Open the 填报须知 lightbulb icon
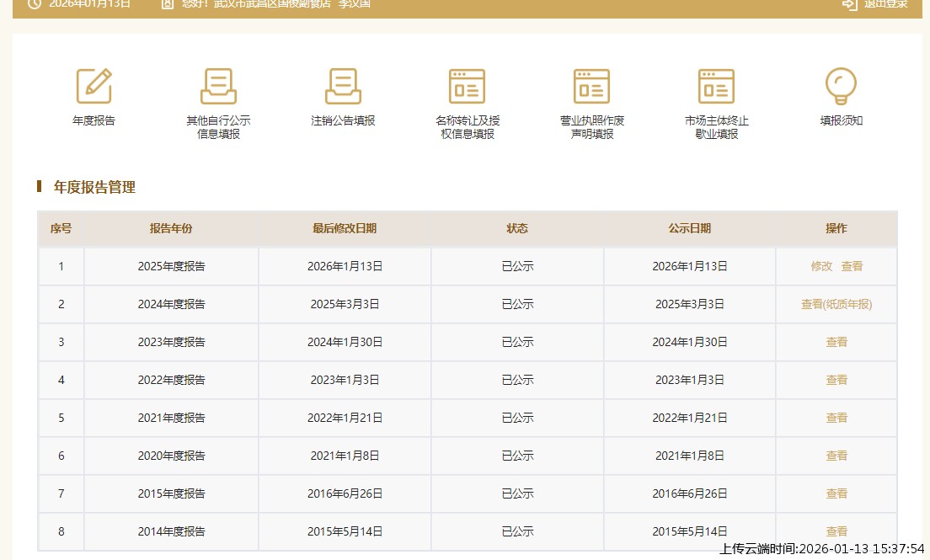Viewport: 930px width, 560px height. click(841, 86)
